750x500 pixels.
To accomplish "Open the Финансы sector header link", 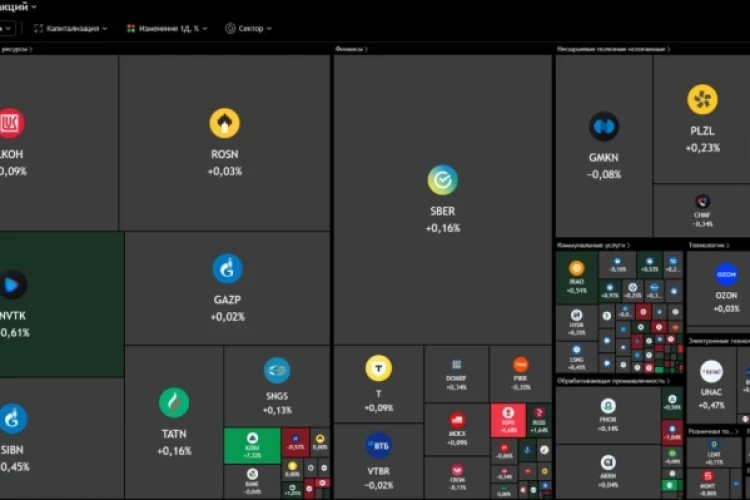I will tap(351, 49).
